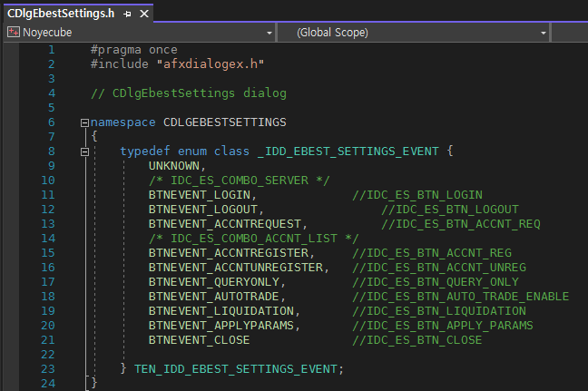
Task: Click on BTNEVENT_LIQUIDATION enum value
Action: coord(221,311)
